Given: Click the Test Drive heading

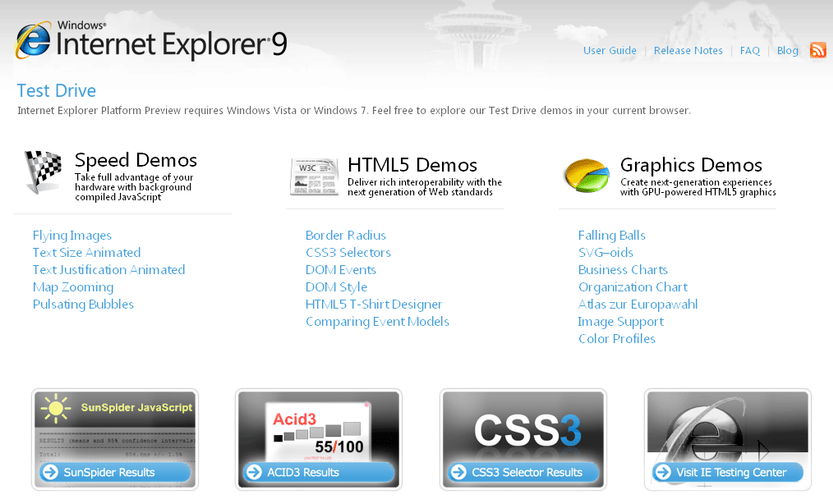Looking at the screenshot, I should pos(57,91).
